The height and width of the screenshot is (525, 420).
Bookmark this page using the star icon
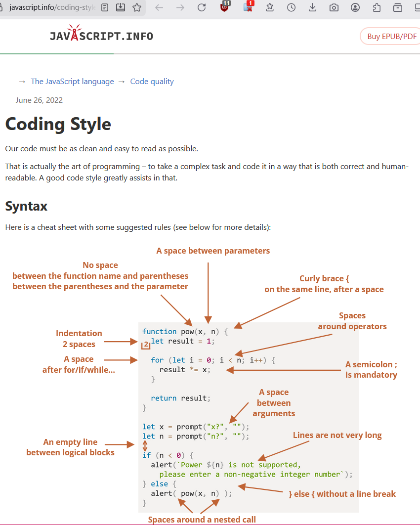137,8
